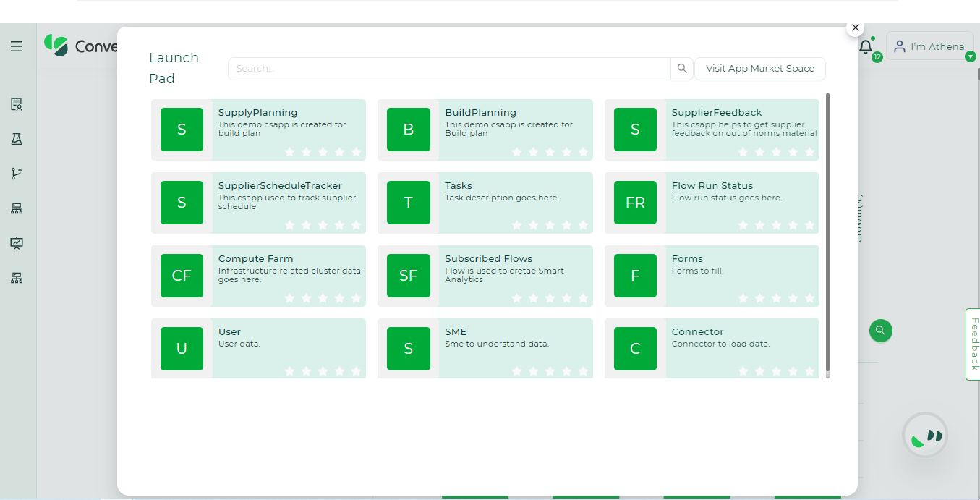
Task: Rate SupplierFeedback with five stars
Action: [810, 153]
